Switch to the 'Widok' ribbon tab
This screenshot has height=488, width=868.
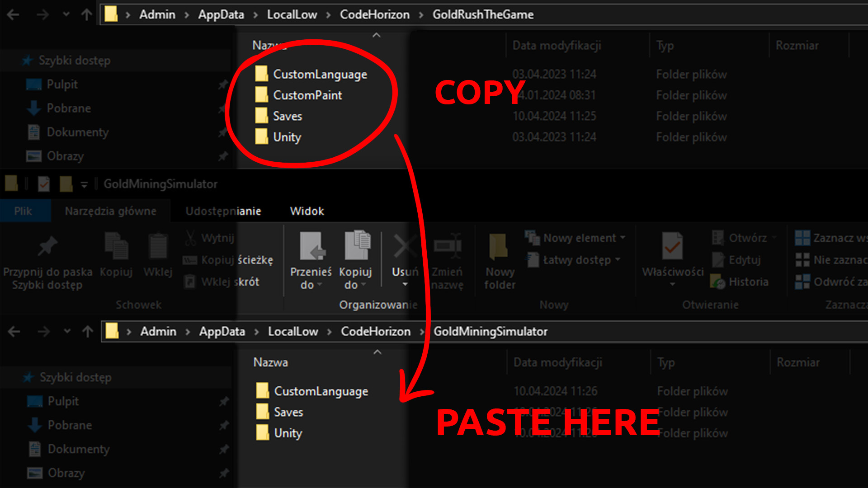click(307, 211)
